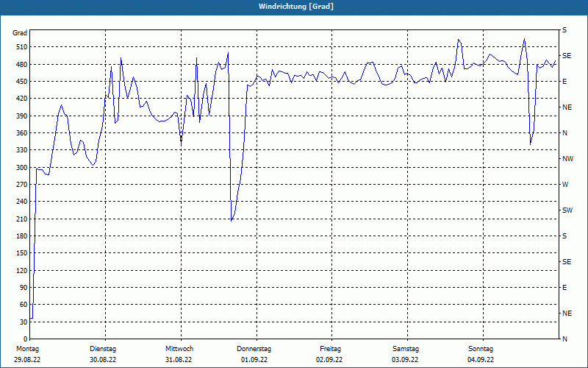Select the 'W' compass direction label

[x=565, y=185]
